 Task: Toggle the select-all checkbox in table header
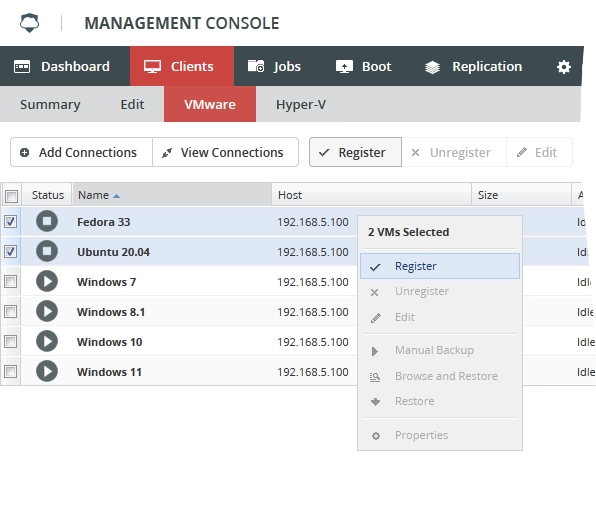(11, 196)
